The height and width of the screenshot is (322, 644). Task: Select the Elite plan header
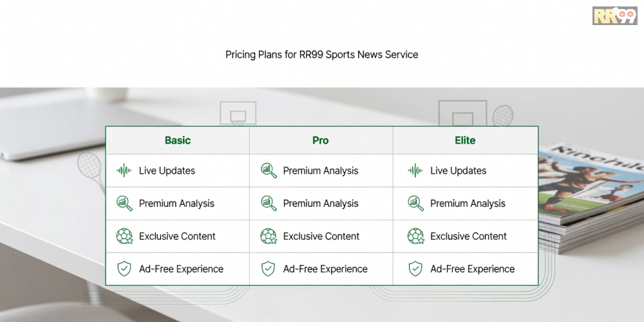pos(465,140)
